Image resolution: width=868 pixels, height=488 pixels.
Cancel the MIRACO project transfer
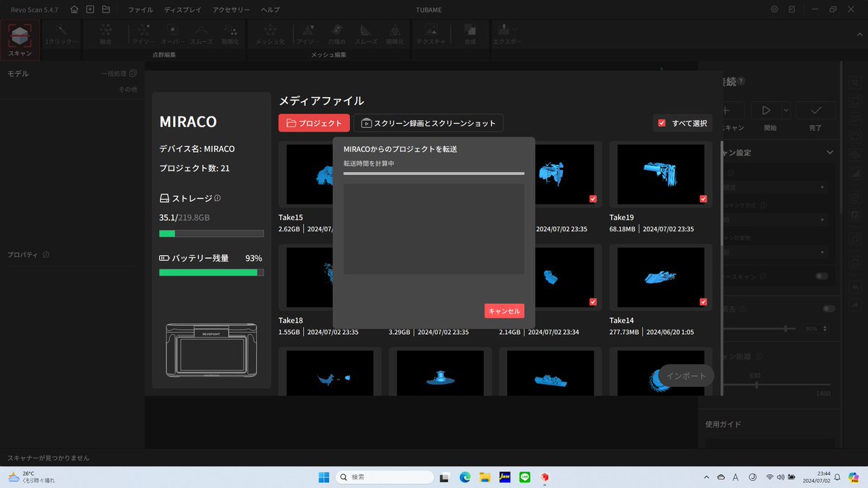click(504, 311)
